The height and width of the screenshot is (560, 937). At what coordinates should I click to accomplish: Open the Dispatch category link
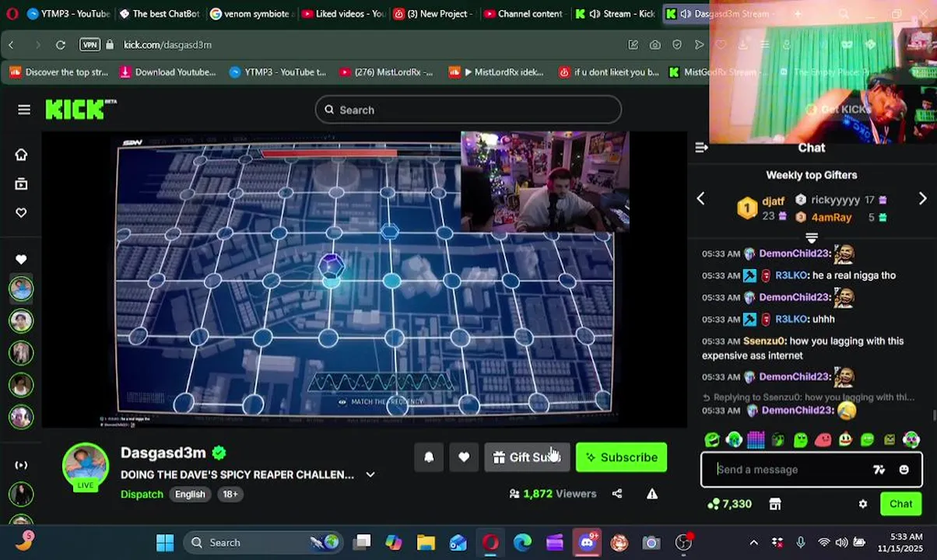tap(142, 494)
